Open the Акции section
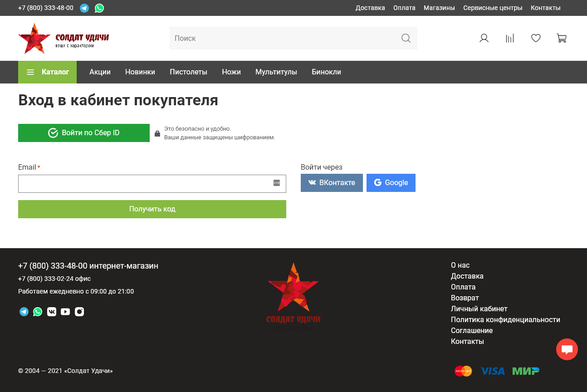 [100, 72]
